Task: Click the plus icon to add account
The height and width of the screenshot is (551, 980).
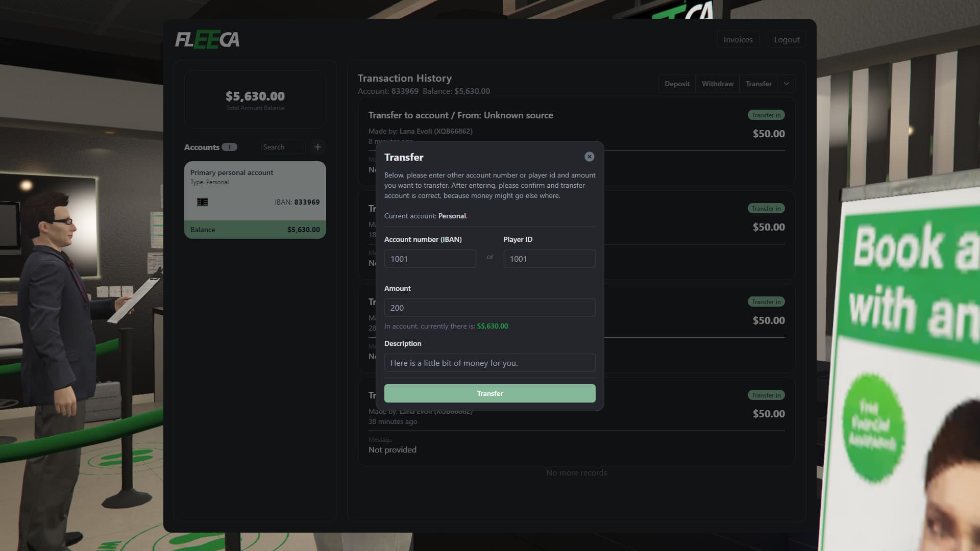Action: [x=317, y=147]
